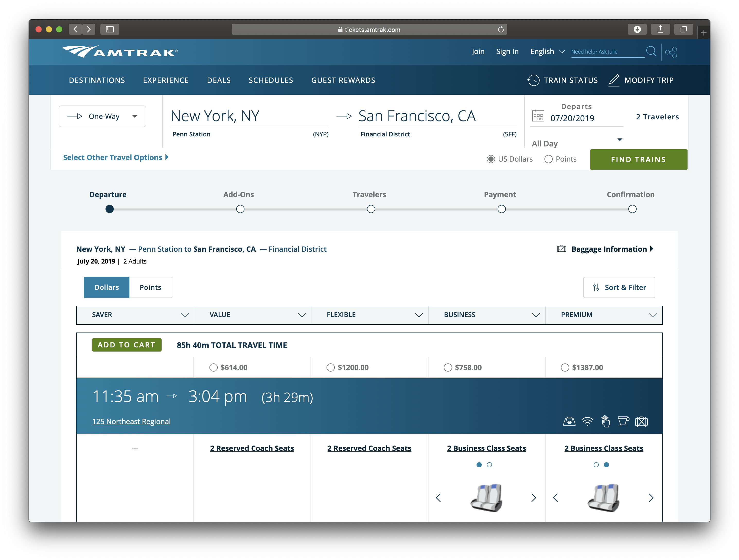Open Sort & Filter options
Screen dimensions: 739x560
pyautogui.click(x=620, y=287)
